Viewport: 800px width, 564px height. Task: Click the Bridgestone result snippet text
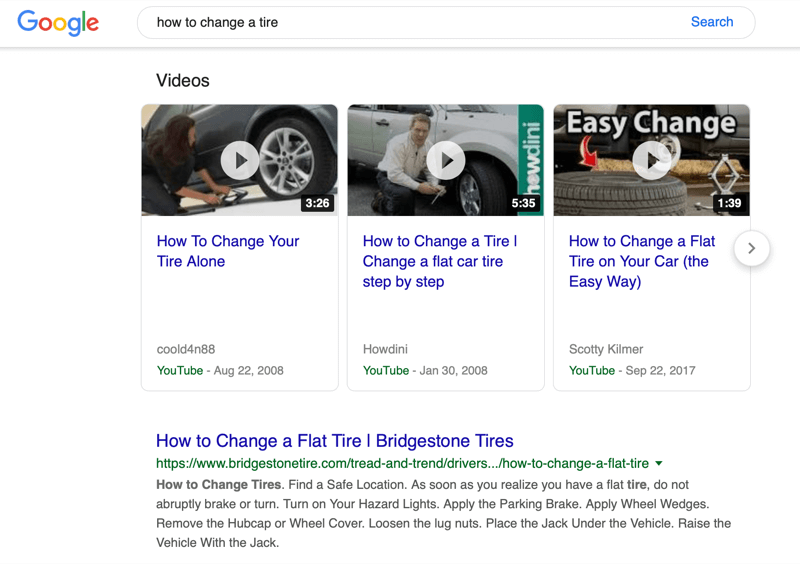pyautogui.click(x=443, y=513)
